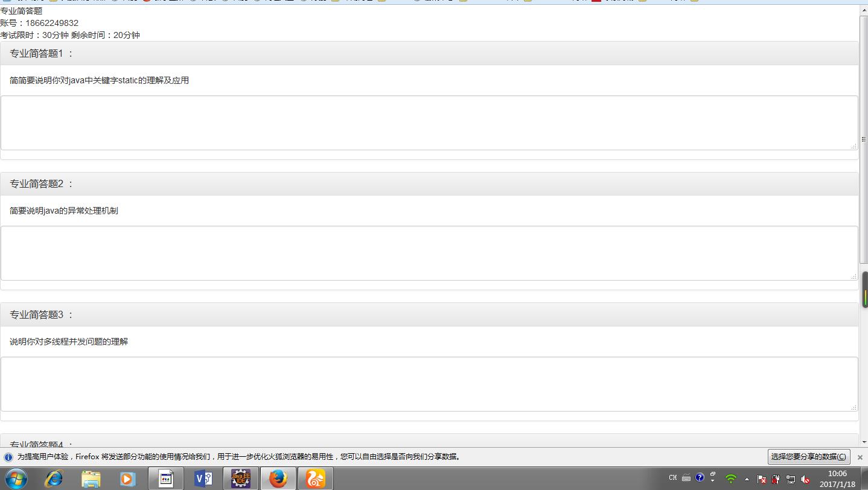868x490 pixels.
Task: Click the show desktop strip
Action: click(x=864, y=479)
